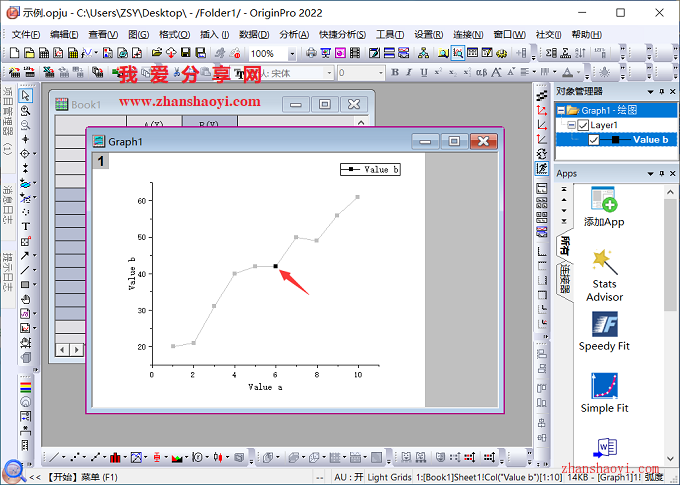The width and height of the screenshot is (680, 485).
Task: Click the Light Grids status bar entry
Action: click(389, 477)
